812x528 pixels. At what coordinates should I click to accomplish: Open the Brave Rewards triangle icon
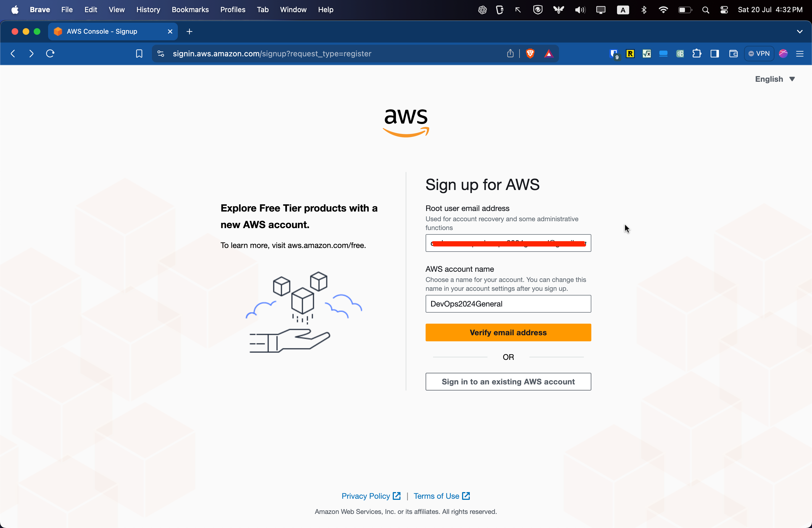548,54
